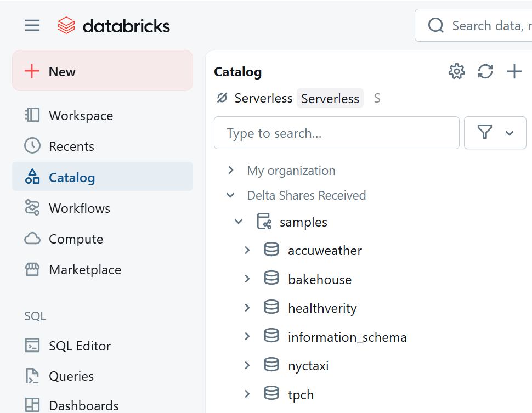Click the plus icon to add catalog item
Screen dimensions: 532x413
(514, 71)
